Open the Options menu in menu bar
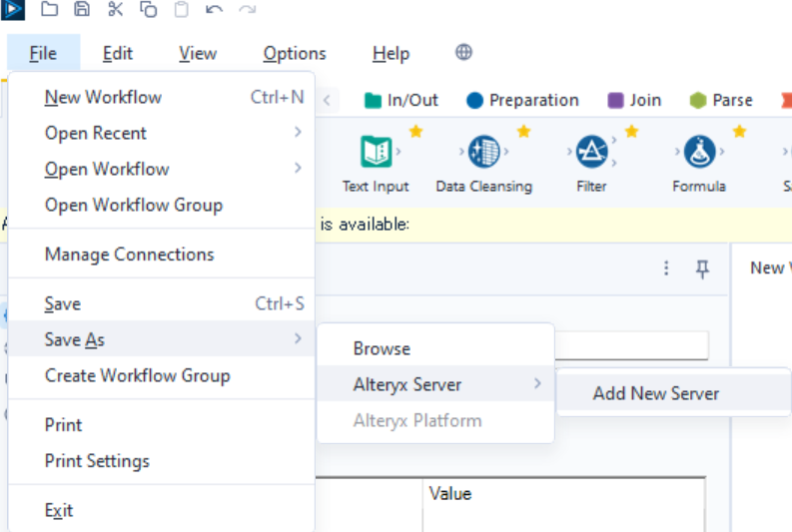792x532 pixels. [x=295, y=54]
